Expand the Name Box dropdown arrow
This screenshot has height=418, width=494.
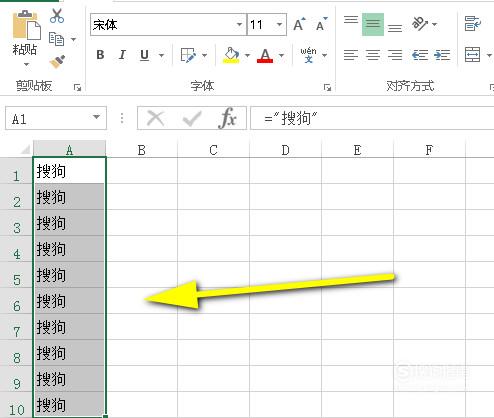tap(96, 117)
